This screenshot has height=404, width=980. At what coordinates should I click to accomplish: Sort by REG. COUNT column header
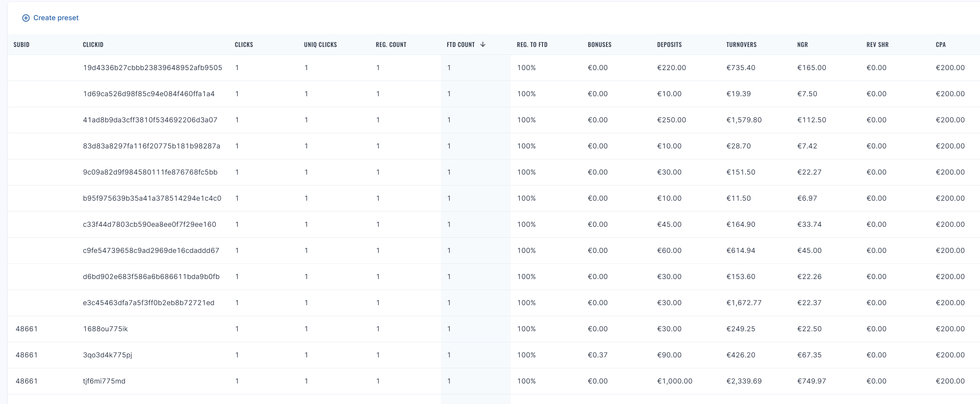point(391,45)
